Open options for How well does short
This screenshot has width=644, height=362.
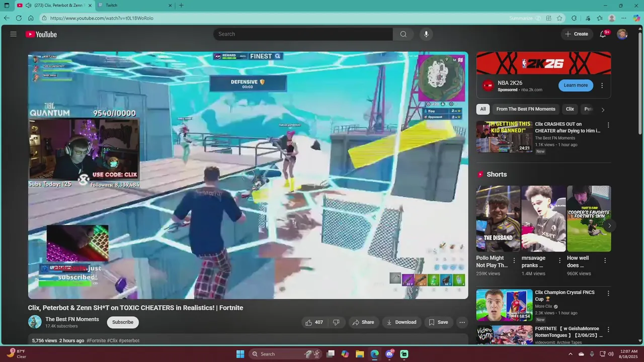coord(605,260)
